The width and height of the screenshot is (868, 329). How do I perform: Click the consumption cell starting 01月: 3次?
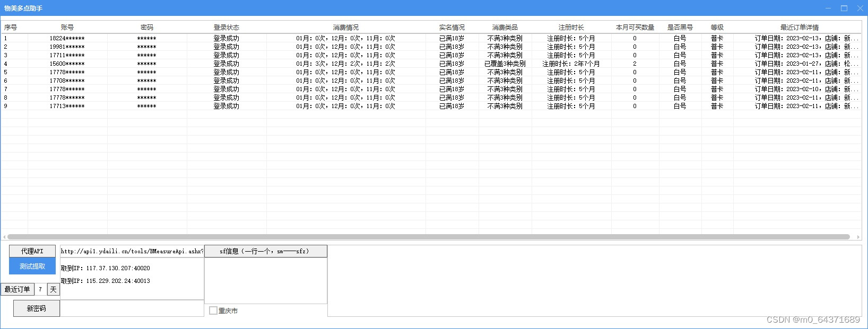point(346,64)
